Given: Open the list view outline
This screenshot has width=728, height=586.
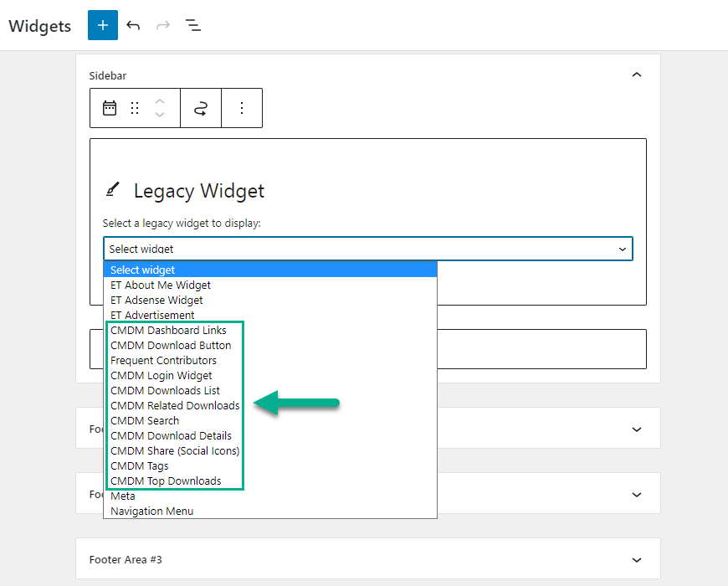Looking at the screenshot, I should 193,25.
